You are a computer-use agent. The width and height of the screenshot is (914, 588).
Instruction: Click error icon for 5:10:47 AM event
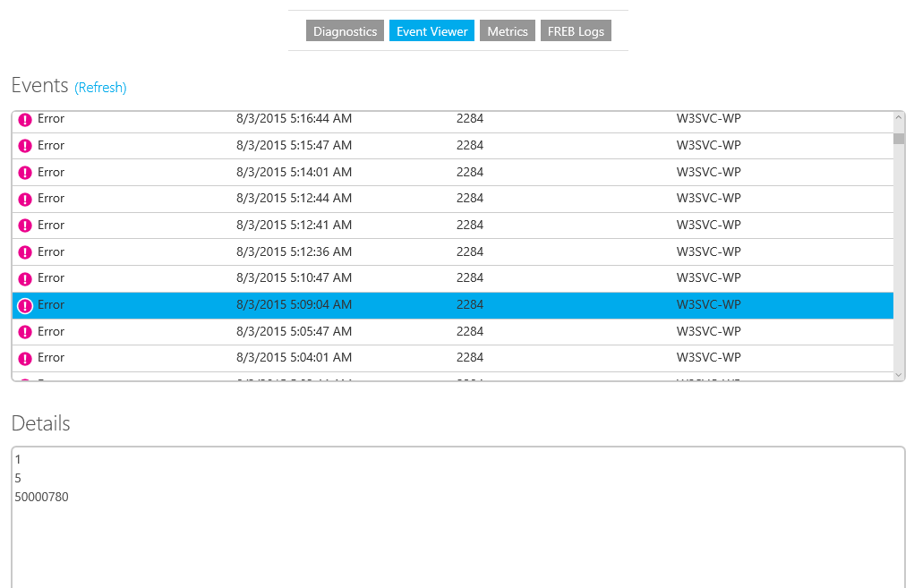[x=25, y=278]
